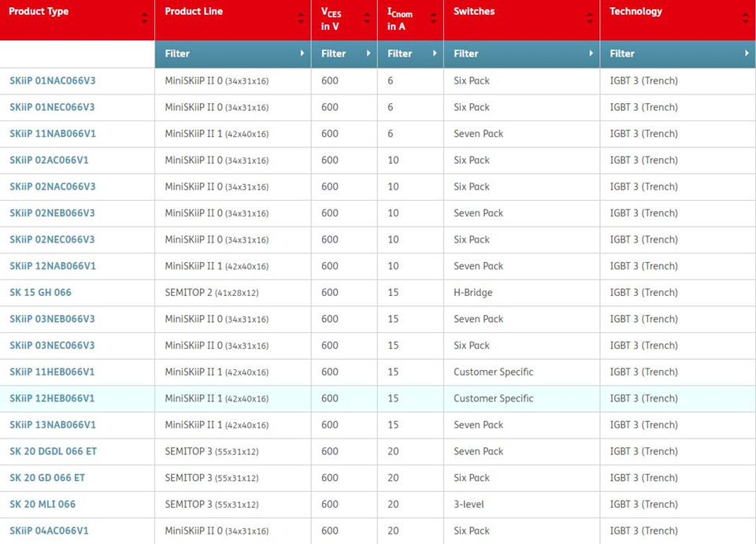Open product SKiiP 11HEB066V1
Screen dimensions: 756x544
(x=52, y=372)
